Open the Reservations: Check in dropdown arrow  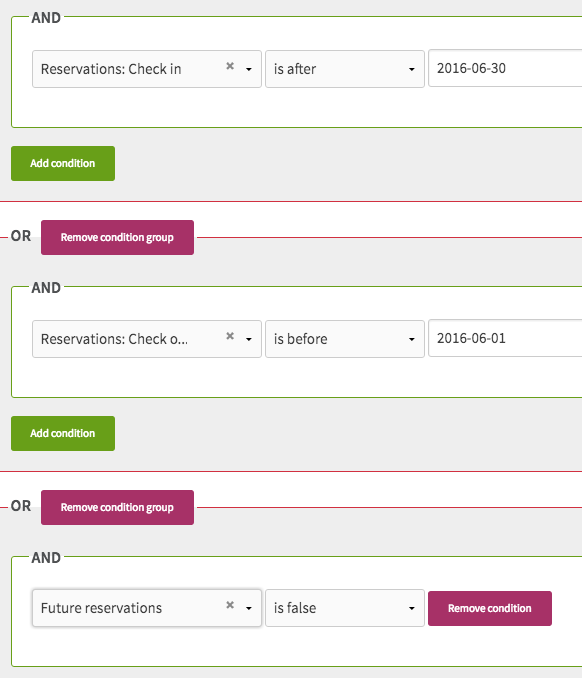click(249, 69)
